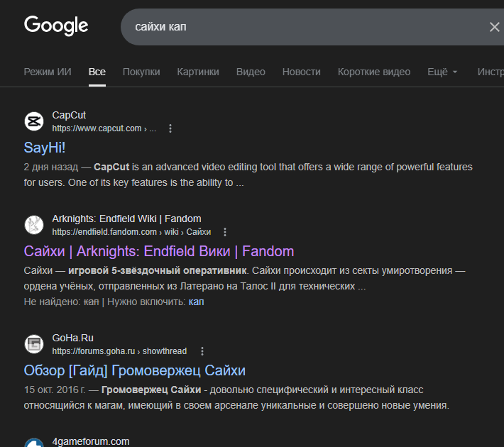Open Сайхи | Arknights: Endfield Вики link
This screenshot has height=447, width=504.
tap(159, 251)
